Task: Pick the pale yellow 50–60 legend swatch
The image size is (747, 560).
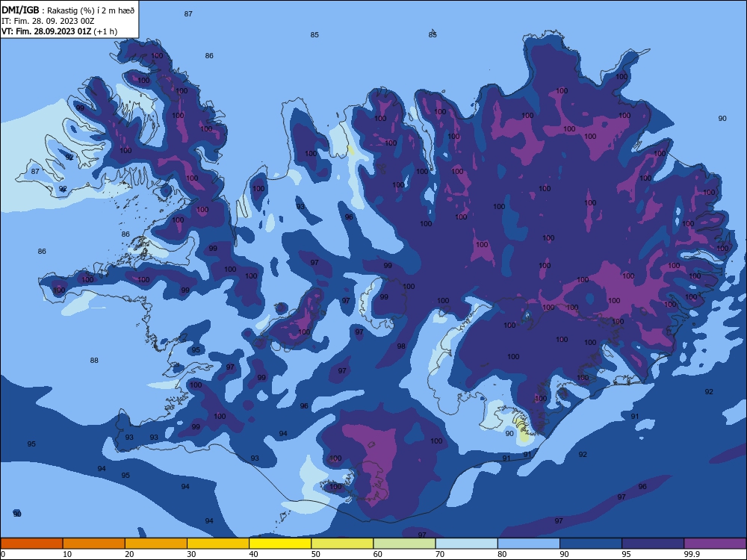Action: pos(343,544)
